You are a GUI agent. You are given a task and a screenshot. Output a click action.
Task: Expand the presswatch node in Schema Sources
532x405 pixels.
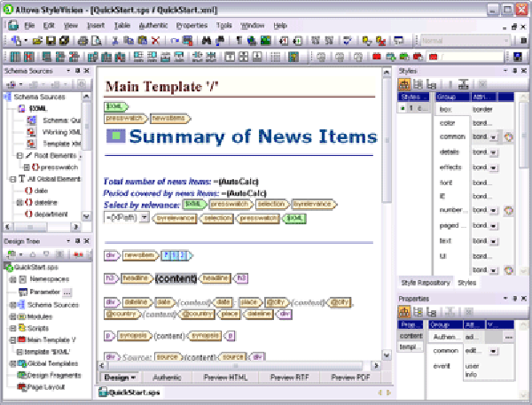point(26,167)
